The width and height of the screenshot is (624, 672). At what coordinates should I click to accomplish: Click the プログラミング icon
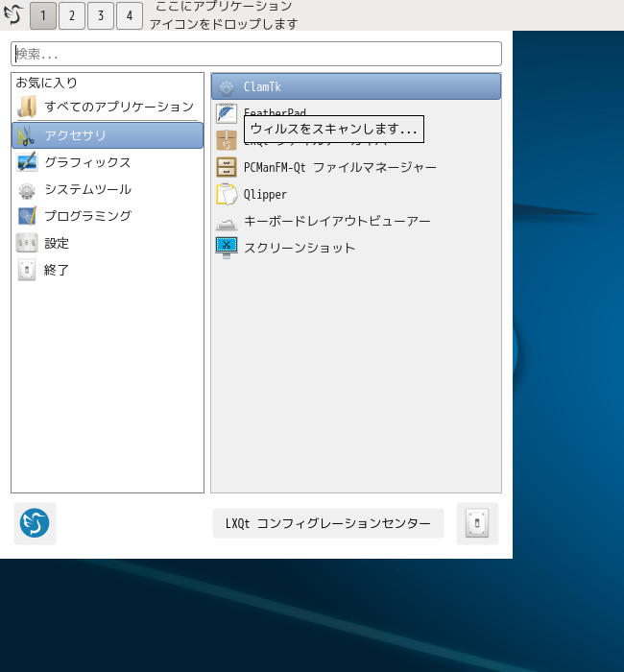[27, 216]
